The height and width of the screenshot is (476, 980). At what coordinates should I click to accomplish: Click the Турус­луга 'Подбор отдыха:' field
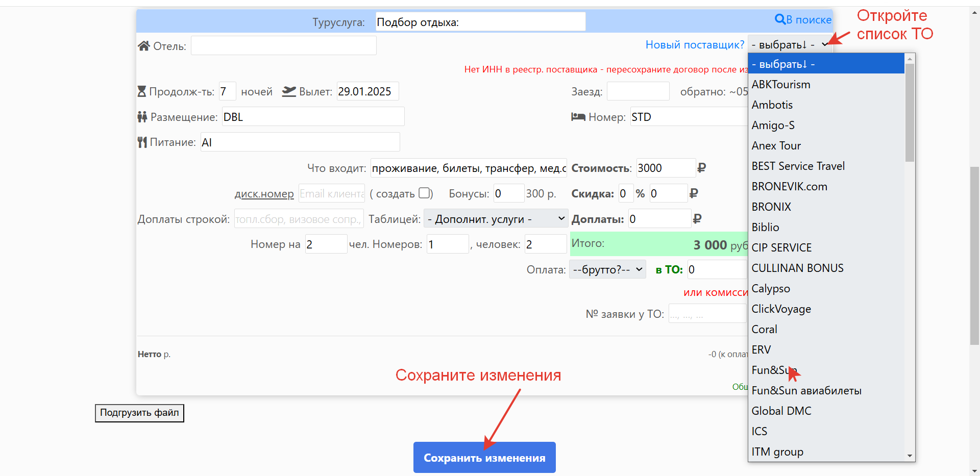[x=480, y=22]
